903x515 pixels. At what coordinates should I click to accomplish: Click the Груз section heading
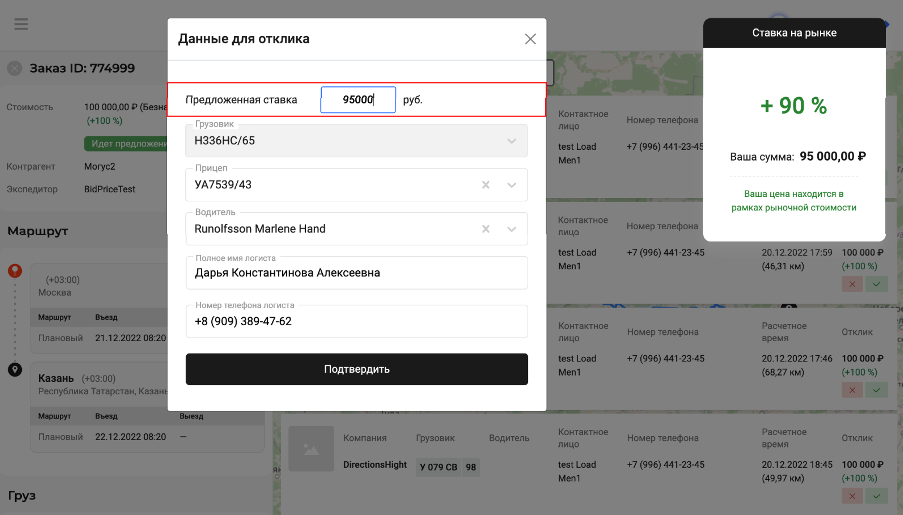(22, 495)
